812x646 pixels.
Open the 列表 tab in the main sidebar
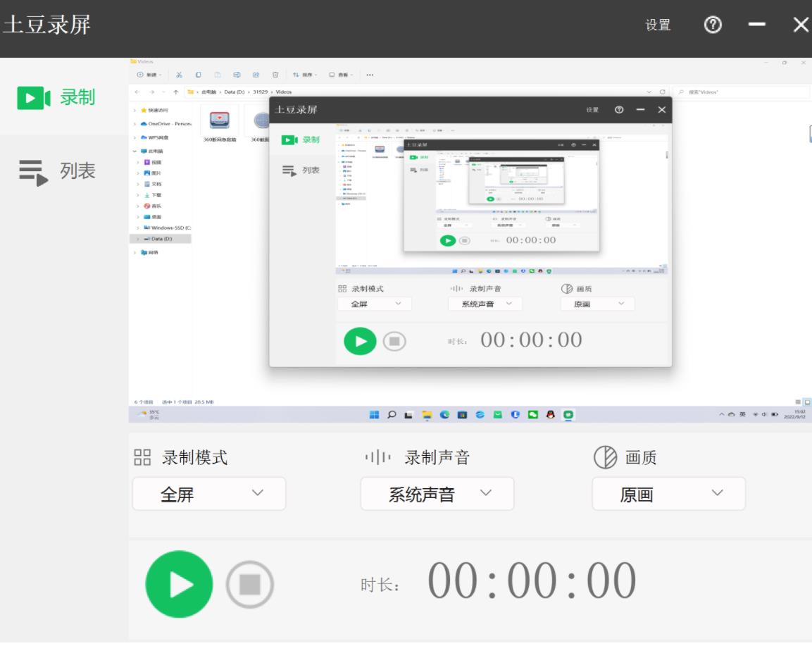[x=57, y=171]
